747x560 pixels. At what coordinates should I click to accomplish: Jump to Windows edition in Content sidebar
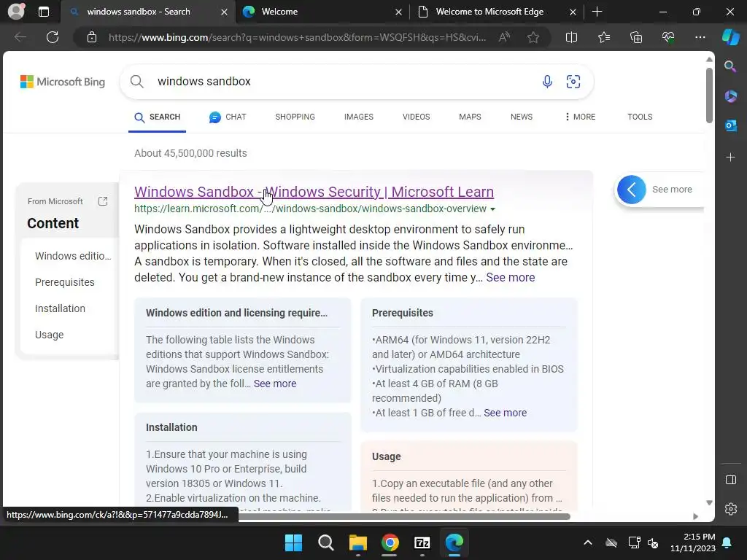coord(73,256)
